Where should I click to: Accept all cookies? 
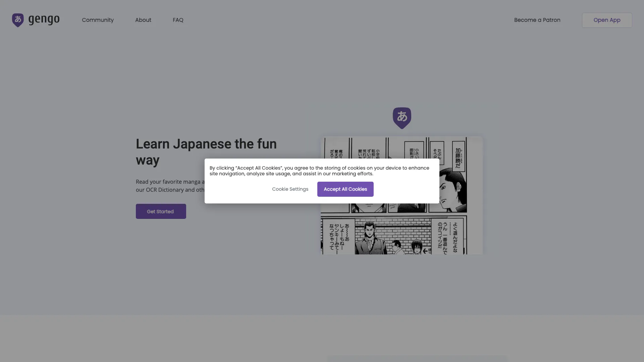tap(345, 189)
